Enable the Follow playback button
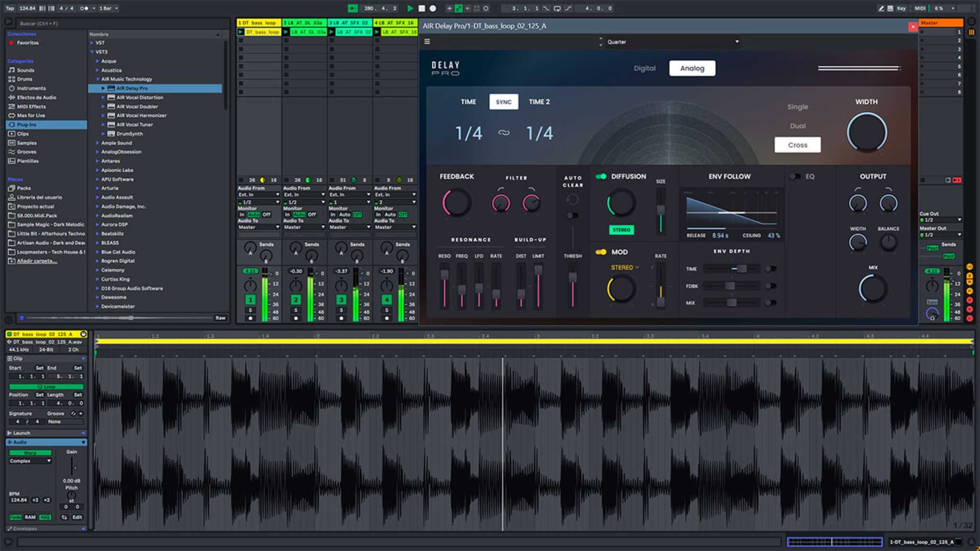Viewport: 980px width, 551px height. point(353,8)
